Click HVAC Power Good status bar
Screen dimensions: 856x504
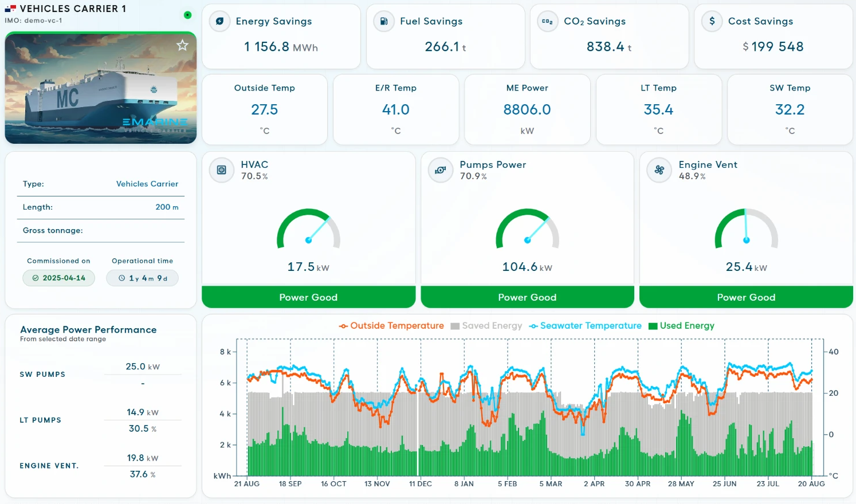point(308,297)
